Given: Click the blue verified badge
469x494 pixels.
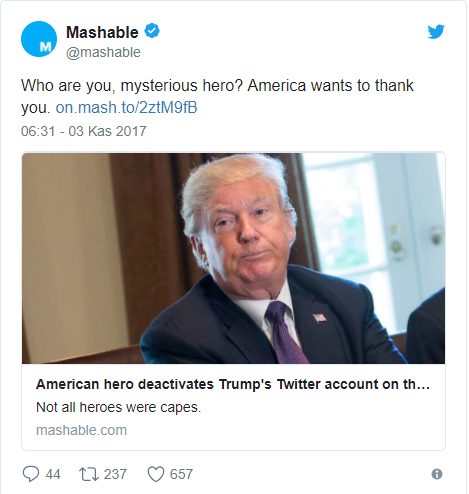Looking at the screenshot, I should (x=152, y=31).
